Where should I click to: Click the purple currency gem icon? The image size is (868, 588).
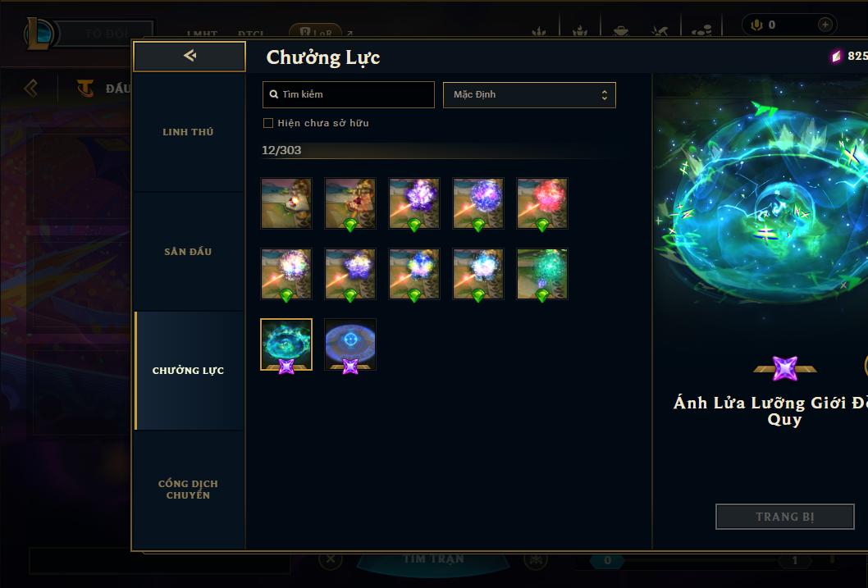pyautogui.click(x=837, y=56)
